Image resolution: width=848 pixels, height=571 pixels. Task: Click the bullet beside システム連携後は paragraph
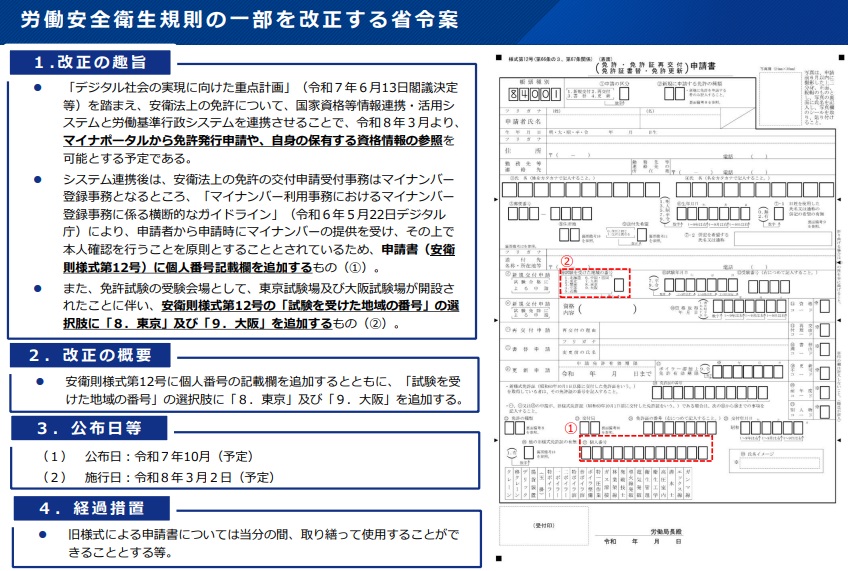(x=37, y=179)
